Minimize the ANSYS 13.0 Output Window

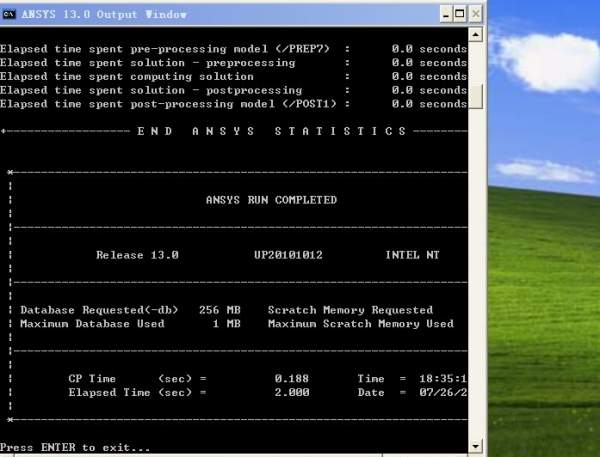(x=445, y=15)
